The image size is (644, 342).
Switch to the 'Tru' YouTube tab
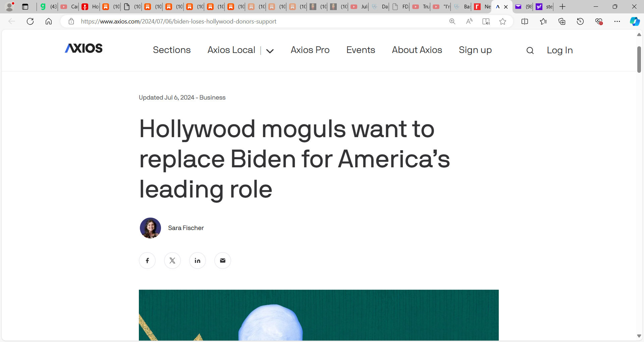point(421,7)
